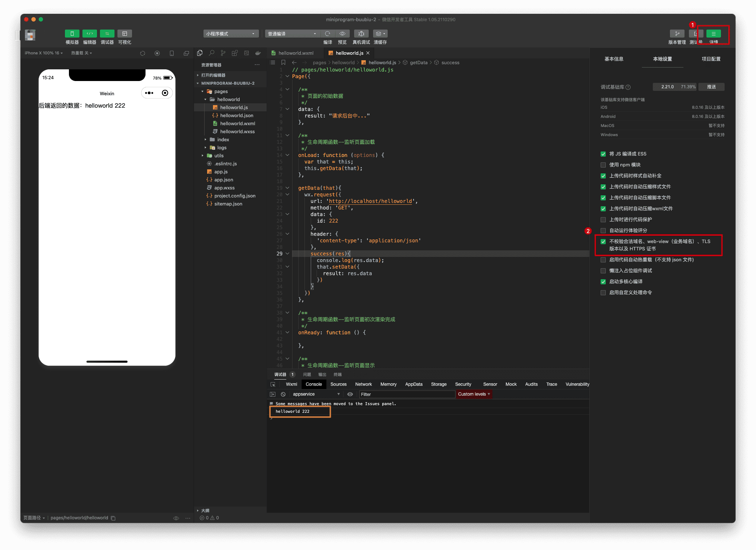This screenshot has height=550, width=756.
Task: Open 真机调试 remote debug icon
Action: click(x=361, y=34)
